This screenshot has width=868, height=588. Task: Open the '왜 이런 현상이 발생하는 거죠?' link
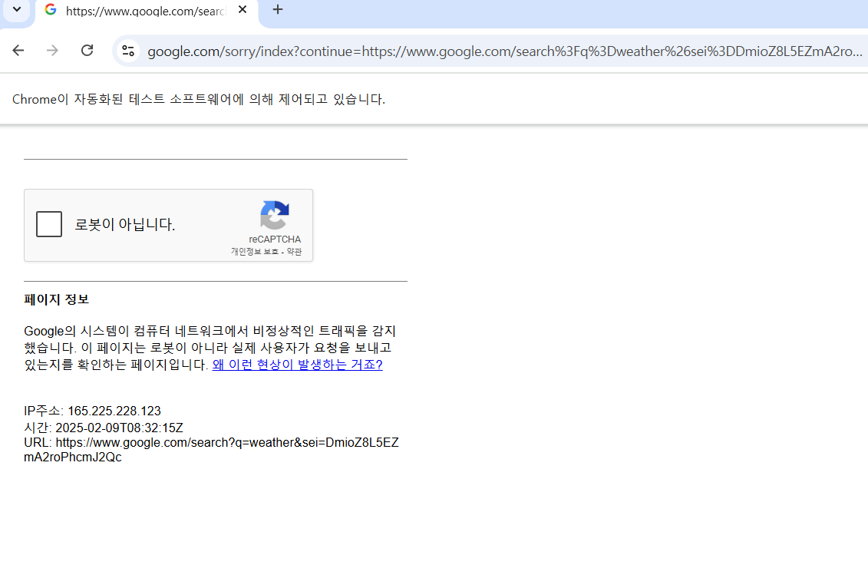(297, 365)
